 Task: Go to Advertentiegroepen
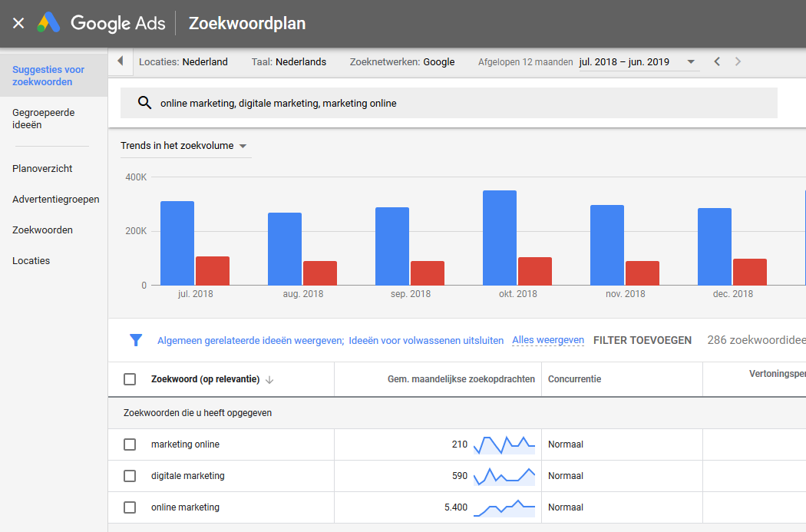[x=55, y=200]
